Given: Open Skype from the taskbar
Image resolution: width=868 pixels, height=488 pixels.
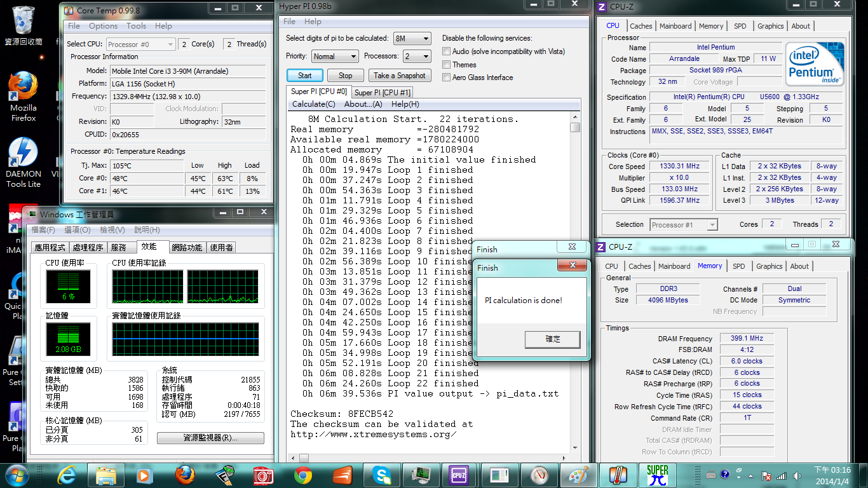Looking at the screenshot, I should coord(382,475).
